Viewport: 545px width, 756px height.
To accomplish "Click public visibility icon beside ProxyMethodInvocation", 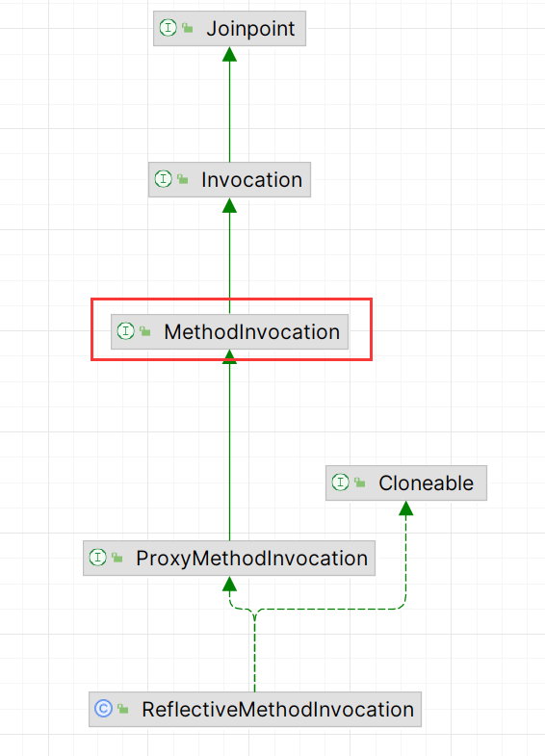I will [117, 558].
